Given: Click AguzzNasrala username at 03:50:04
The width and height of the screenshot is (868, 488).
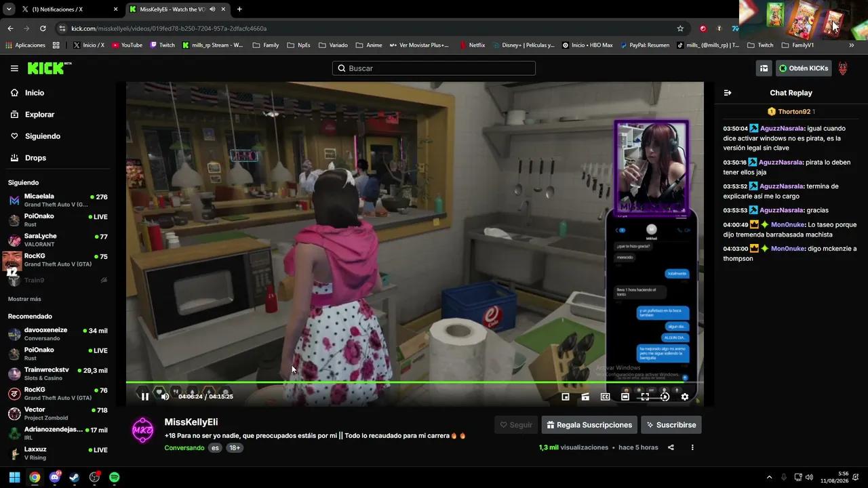Looking at the screenshot, I should 781,128.
